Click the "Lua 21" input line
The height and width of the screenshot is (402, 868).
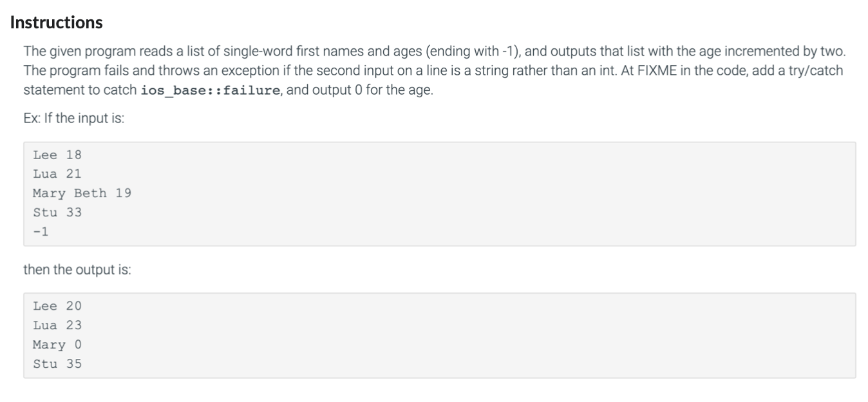[x=57, y=174]
